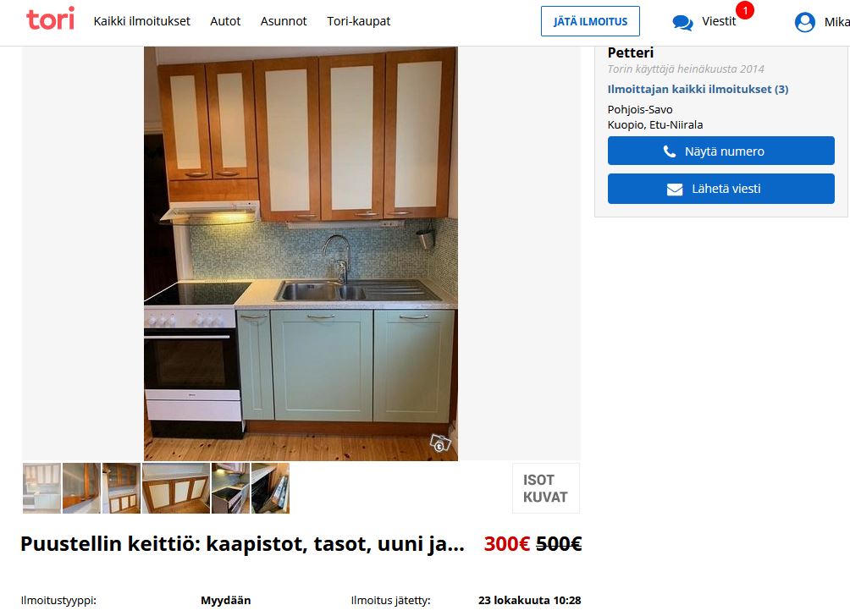Click the main kitchen photo
Image resolution: width=850 pixels, height=616 pixels.
[301, 254]
